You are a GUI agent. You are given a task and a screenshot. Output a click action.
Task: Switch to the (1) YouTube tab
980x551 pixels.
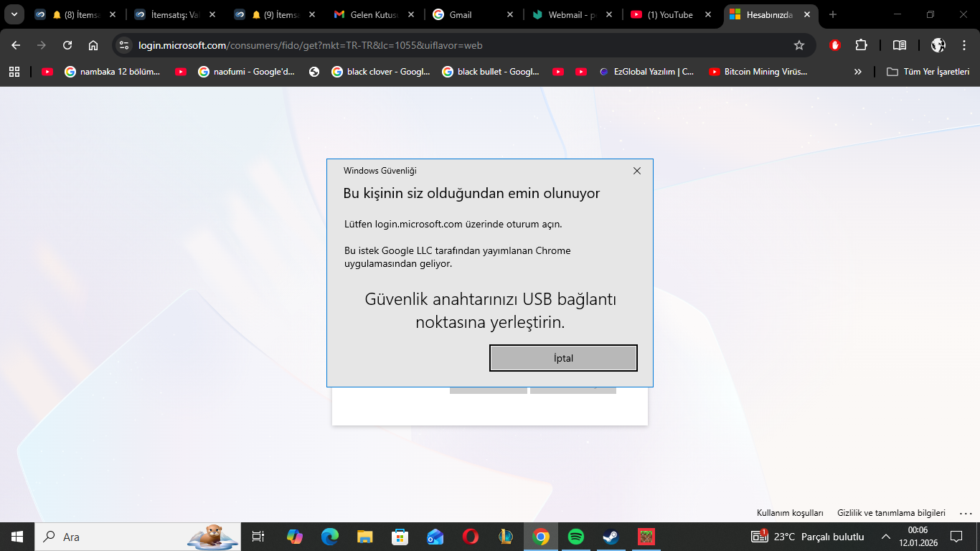point(671,14)
